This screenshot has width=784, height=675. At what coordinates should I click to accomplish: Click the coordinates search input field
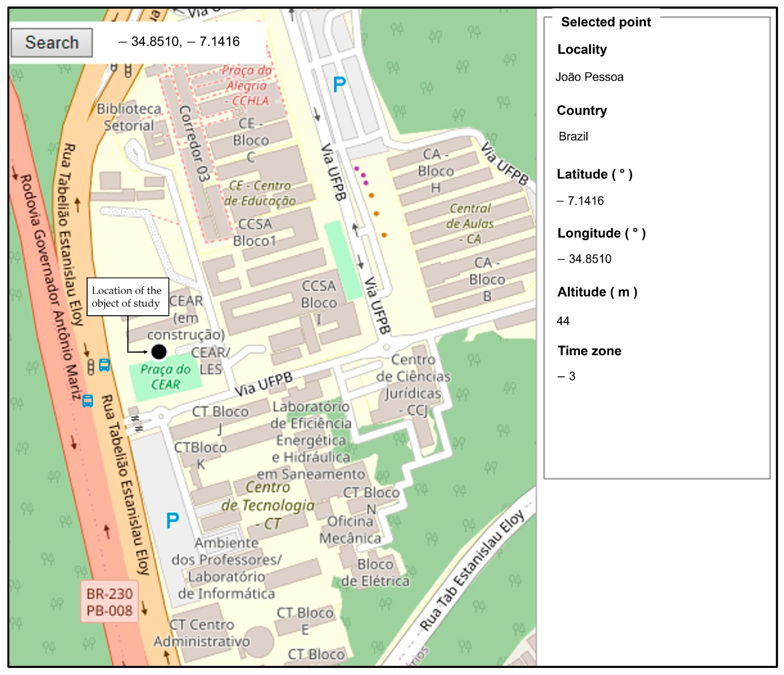179,42
